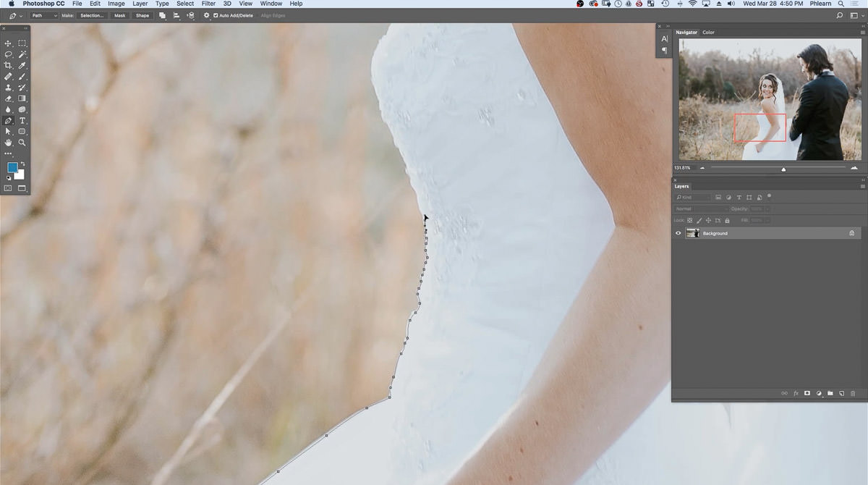Click the white background color swatch
Image resolution: width=868 pixels, height=485 pixels.
tap(21, 176)
